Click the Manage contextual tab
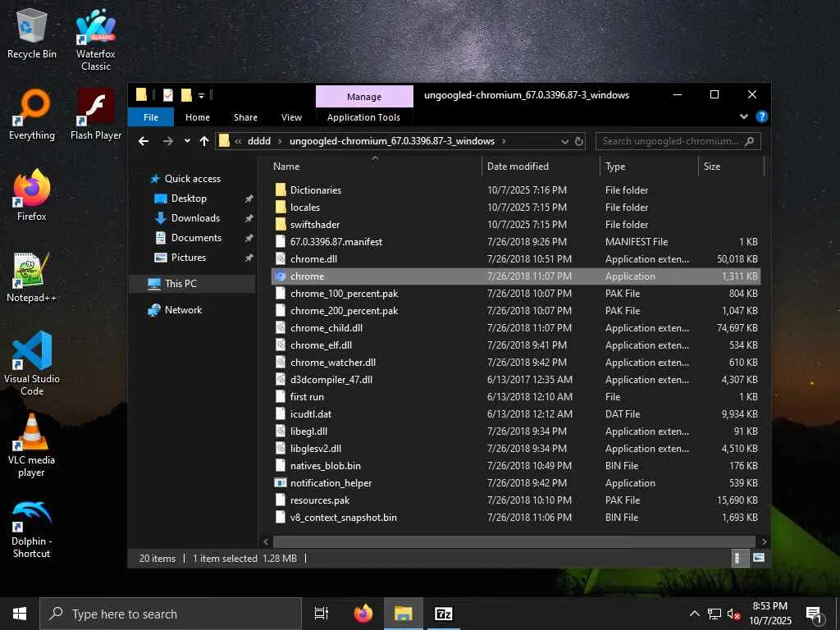 364,97
